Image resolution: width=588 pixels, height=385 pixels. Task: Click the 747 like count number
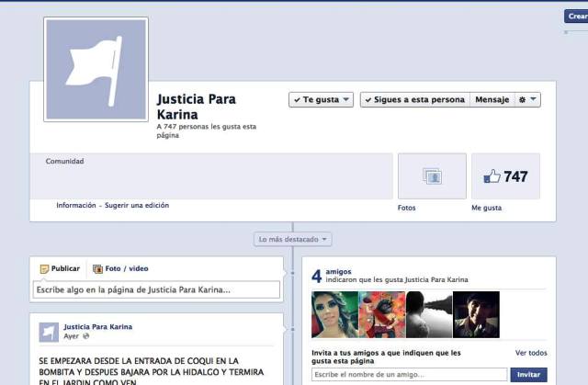(x=515, y=176)
